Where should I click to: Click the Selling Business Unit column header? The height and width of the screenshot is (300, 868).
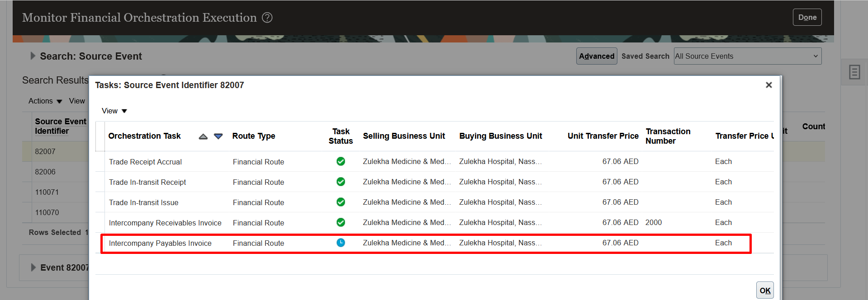click(404, 136)
